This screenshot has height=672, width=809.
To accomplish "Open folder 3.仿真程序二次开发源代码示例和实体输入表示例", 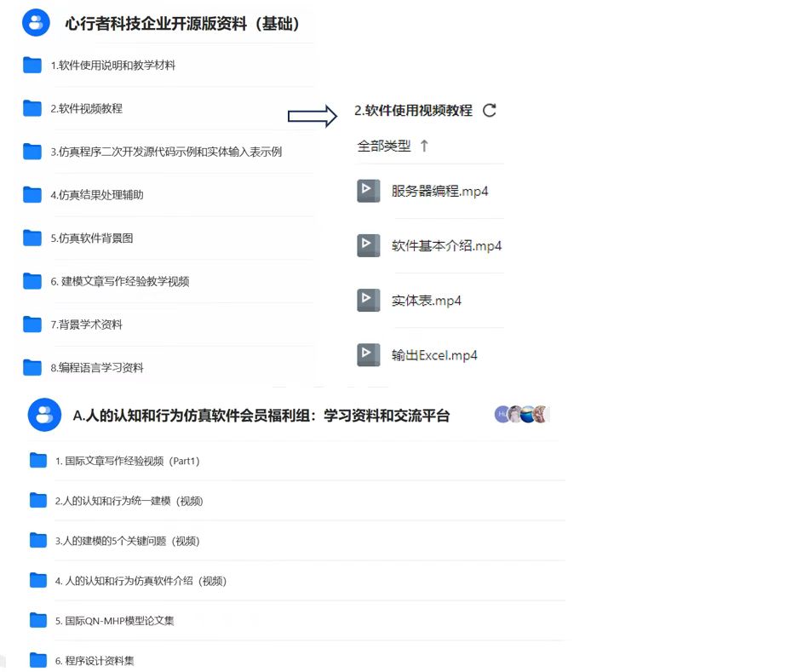I will 165,152.
